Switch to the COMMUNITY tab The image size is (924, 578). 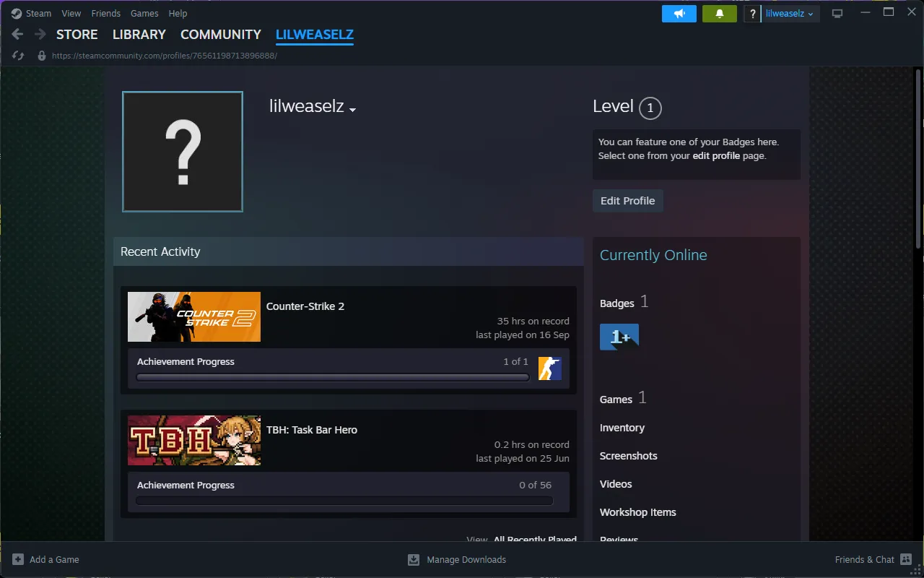pos(221,35)
